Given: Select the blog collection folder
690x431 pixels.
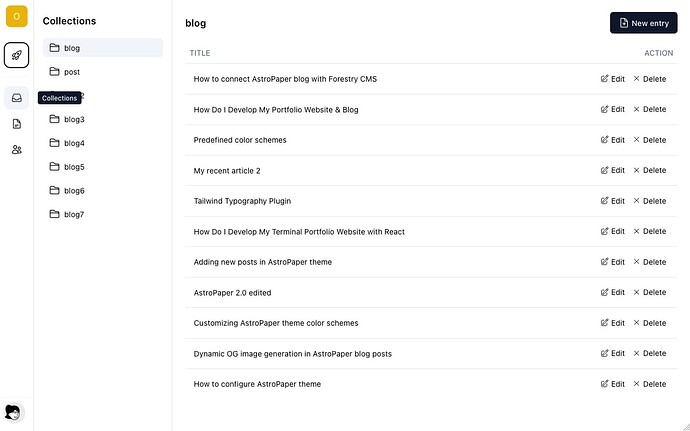Looking at the screenshot, I should point(103,48).
